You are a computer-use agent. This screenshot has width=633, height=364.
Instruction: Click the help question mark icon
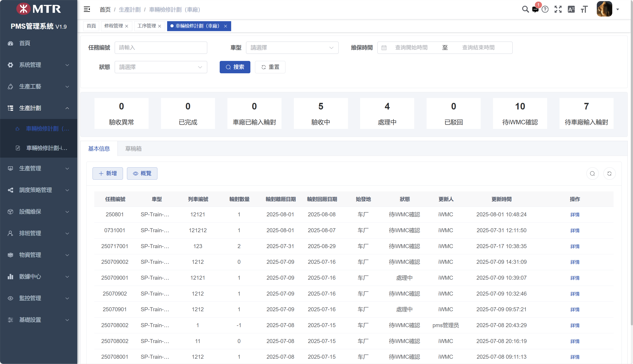(545, 9)
